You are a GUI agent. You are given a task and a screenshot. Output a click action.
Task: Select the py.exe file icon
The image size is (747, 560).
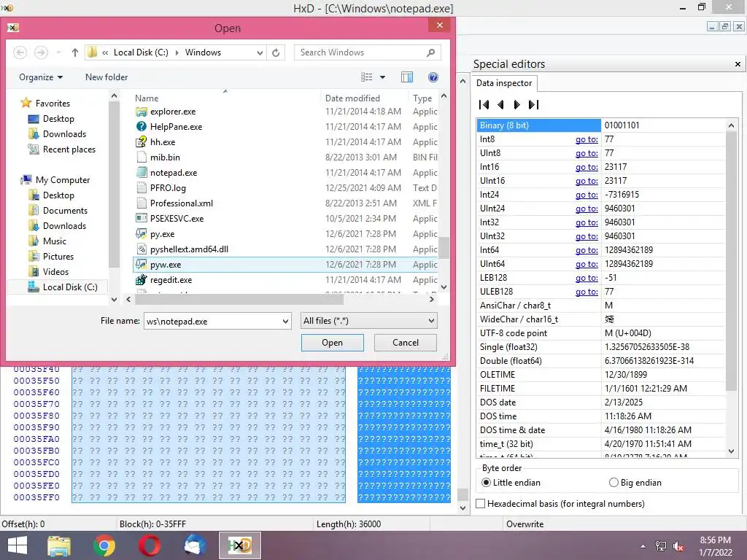(141, 234)
